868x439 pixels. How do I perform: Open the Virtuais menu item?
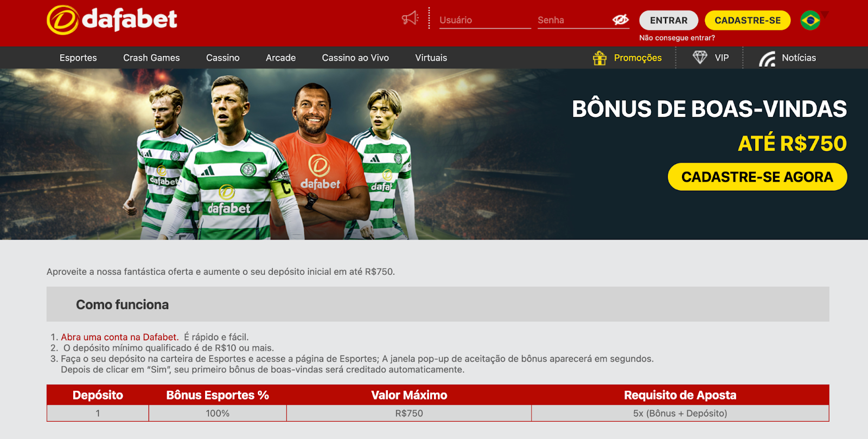pos(431,58)
